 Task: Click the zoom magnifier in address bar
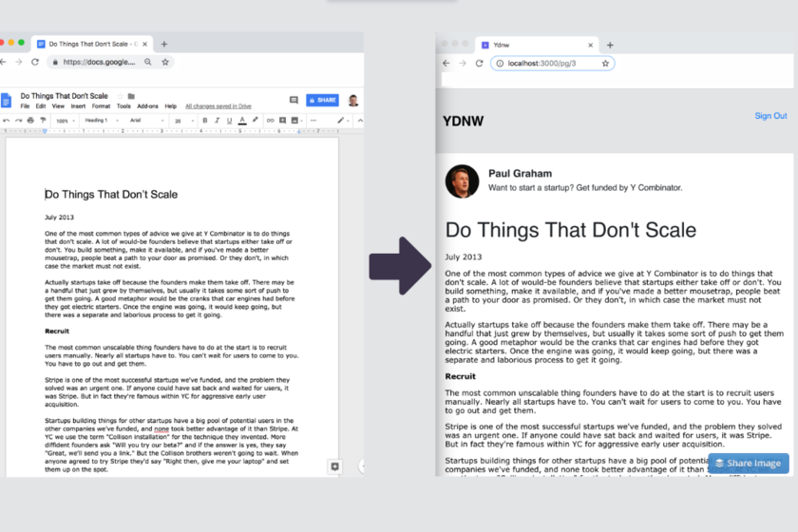(x=147, y=62)
